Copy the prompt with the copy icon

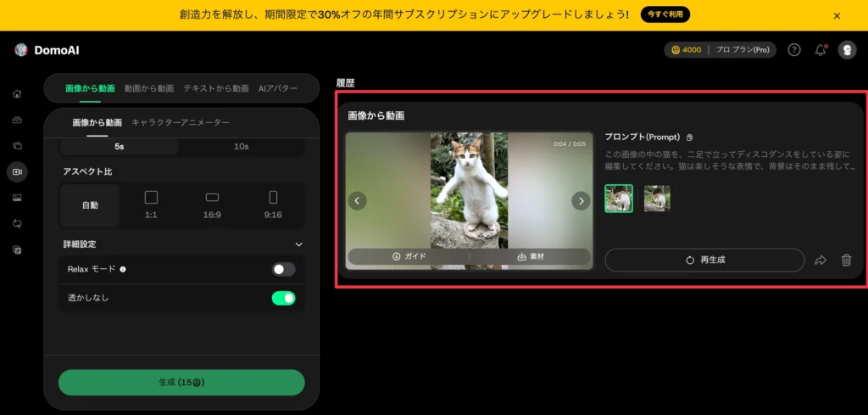point(689,137)
